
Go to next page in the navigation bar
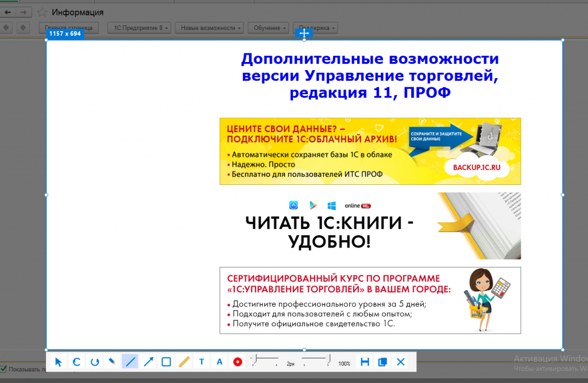(x=23, y=28)
